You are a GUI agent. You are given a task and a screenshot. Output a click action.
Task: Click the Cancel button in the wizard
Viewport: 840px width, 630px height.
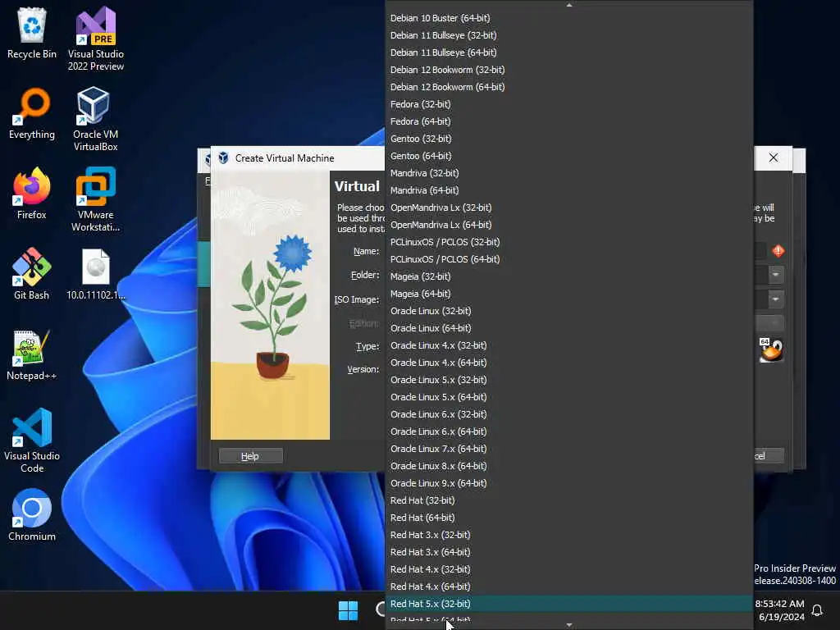coord(769,456)
